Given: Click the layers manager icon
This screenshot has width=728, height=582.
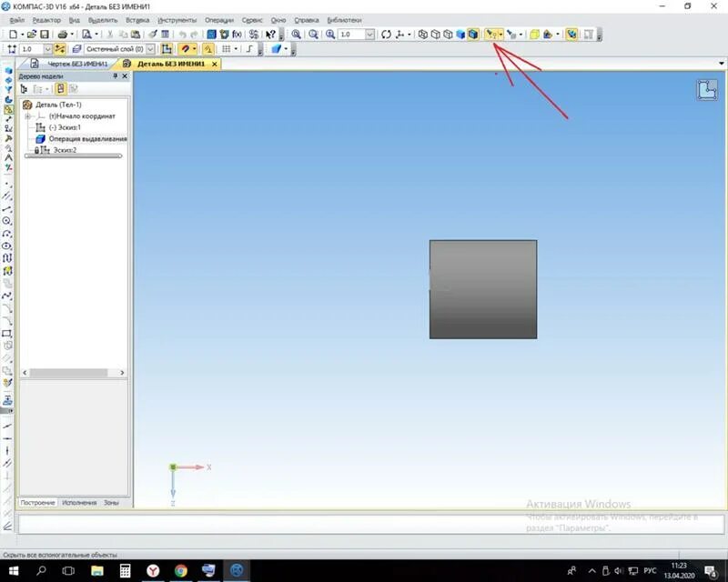Looking at the screenshot, I should click(x=76, y=49).
